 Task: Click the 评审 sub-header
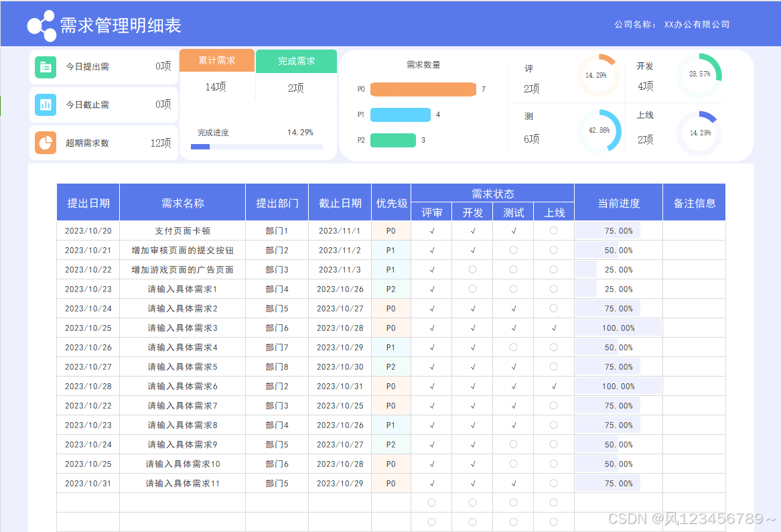pyautogui.click(x=432, y=212)
